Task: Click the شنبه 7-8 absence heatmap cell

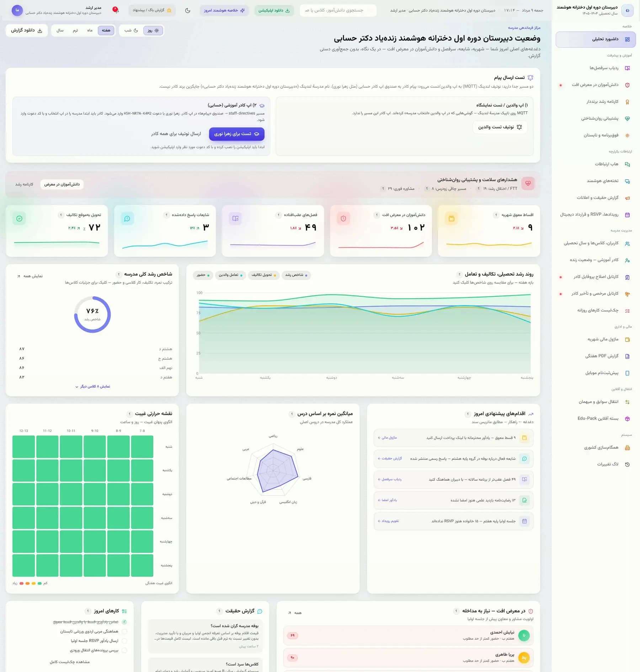Action: [x=142, y=447]
